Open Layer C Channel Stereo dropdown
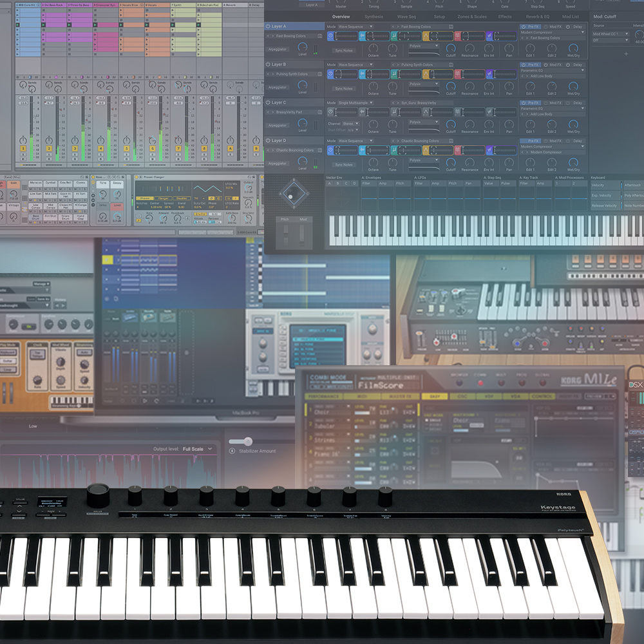The image size is (644, 644). pos(351,124)
